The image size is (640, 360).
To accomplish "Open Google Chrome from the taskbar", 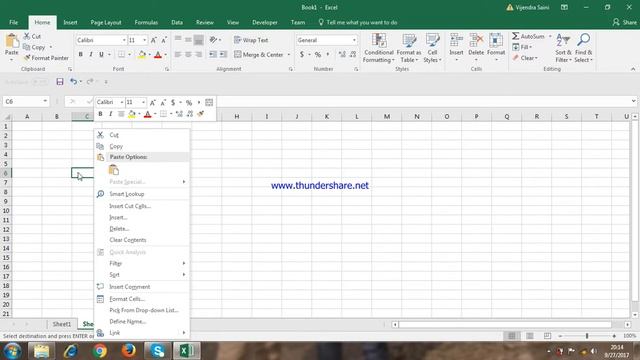I will point(99,351).
